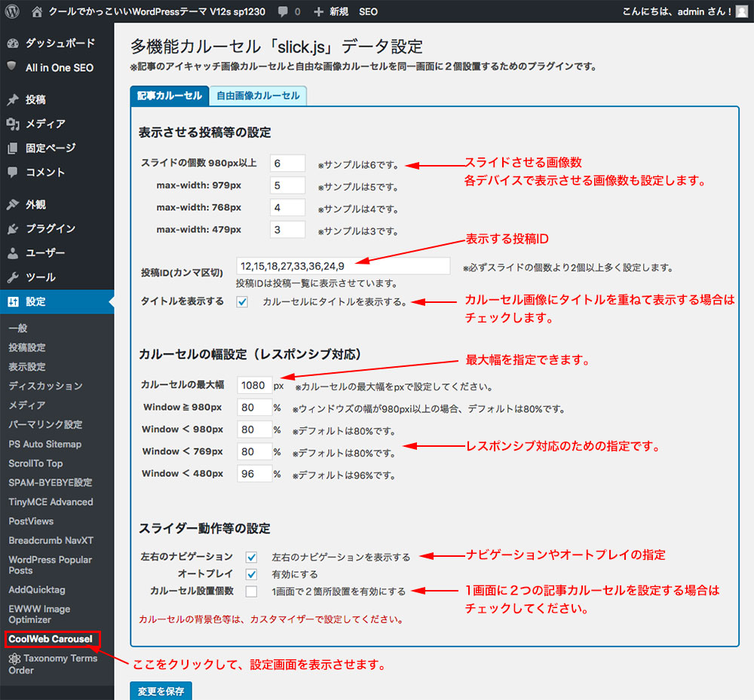Open 投稿設定 submenu item
This screenshot has width=754, height=700.
tap(27, 347)
